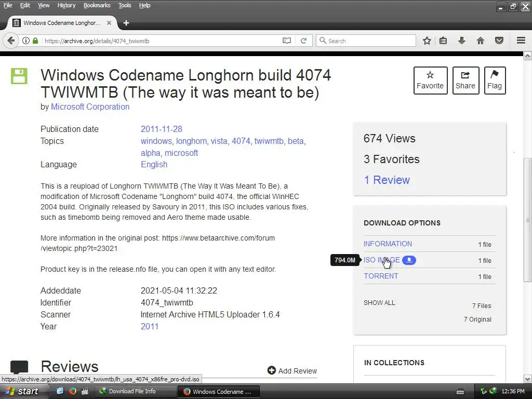Image resolution: width=532 pixels, height=399 pixels.
Task: Click the 7 Files count text
Action: pos(482,306)
